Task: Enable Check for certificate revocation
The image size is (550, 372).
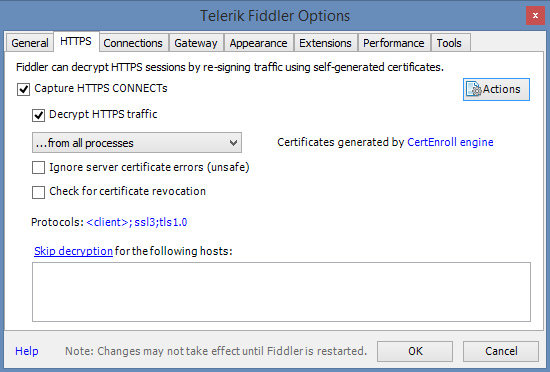Action: pos(39,192)
